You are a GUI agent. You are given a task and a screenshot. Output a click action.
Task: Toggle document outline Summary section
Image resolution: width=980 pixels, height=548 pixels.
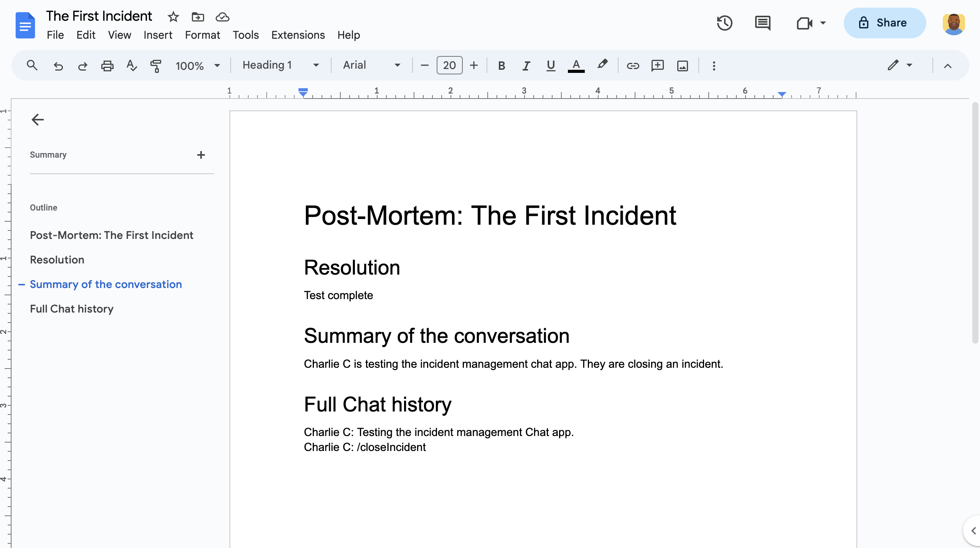tap(201, 155)
